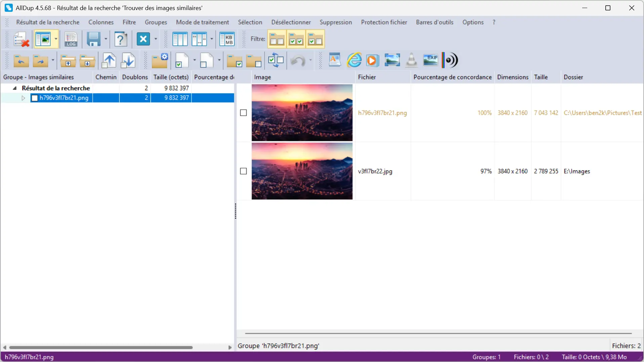
Task: Open file with Internet Explorer icon
Action: pos(354,60)
